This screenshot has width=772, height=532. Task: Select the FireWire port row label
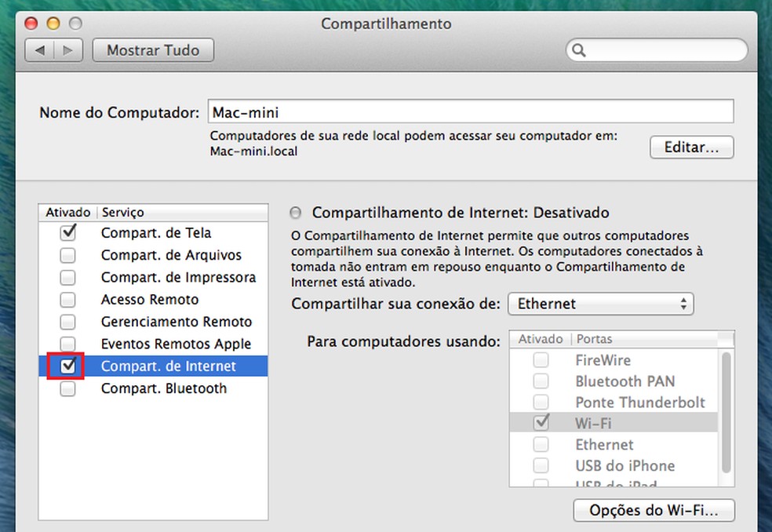[603, 360]
